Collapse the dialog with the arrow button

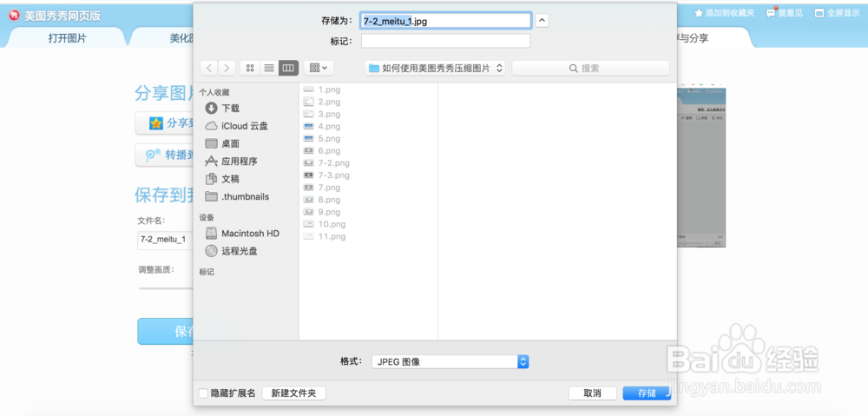click(x=542, y=21)
